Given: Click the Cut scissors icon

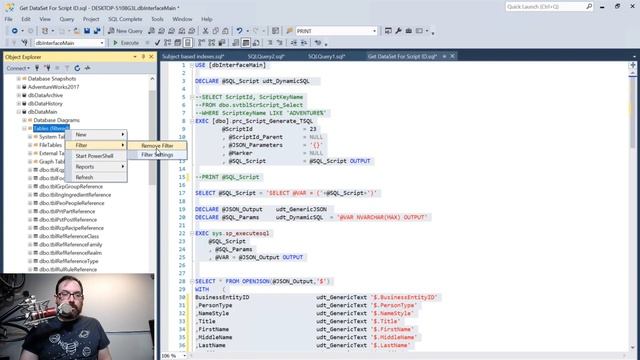Looking at the screenshot, I should [x=205, y=31].
